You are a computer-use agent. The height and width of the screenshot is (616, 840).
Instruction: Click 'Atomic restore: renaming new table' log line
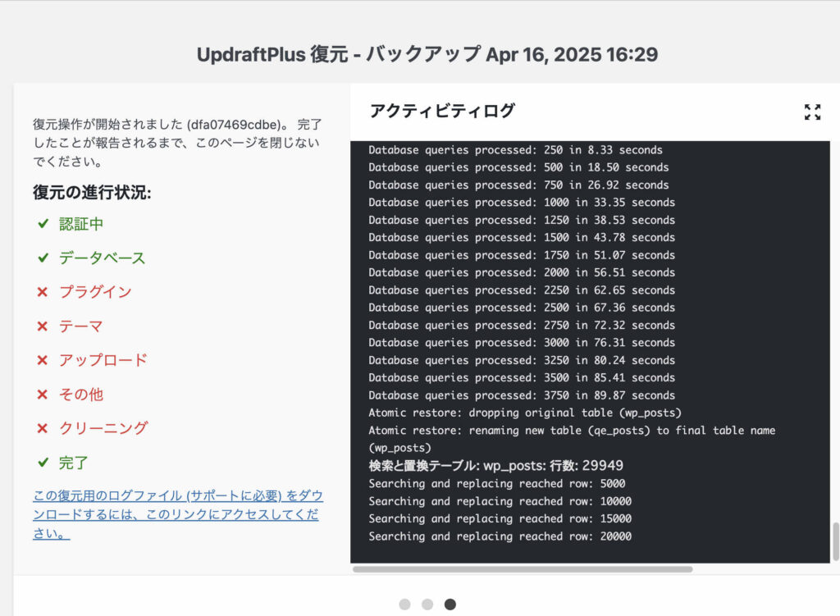point(572,439)
